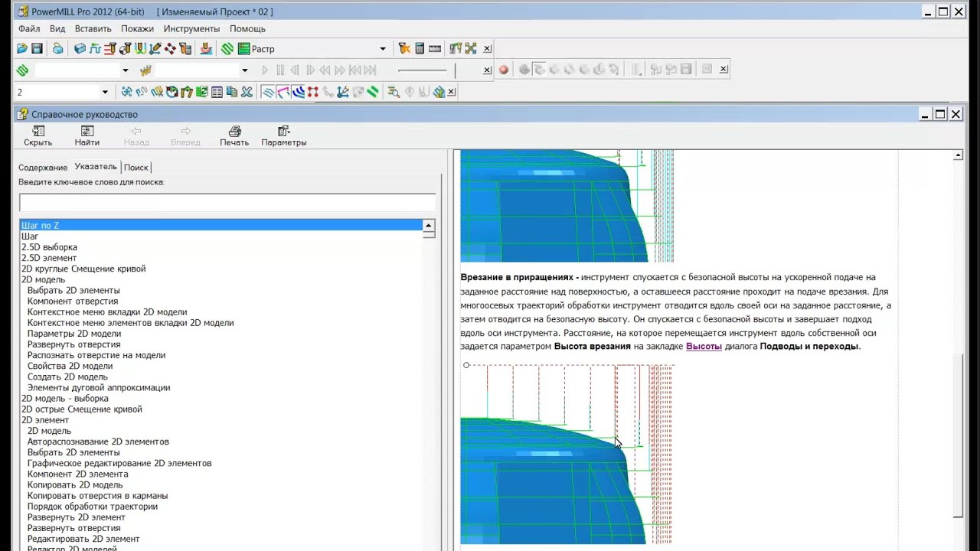
Task: Open the Block definition icon in main toolbar
Action: tap(80, 48)
